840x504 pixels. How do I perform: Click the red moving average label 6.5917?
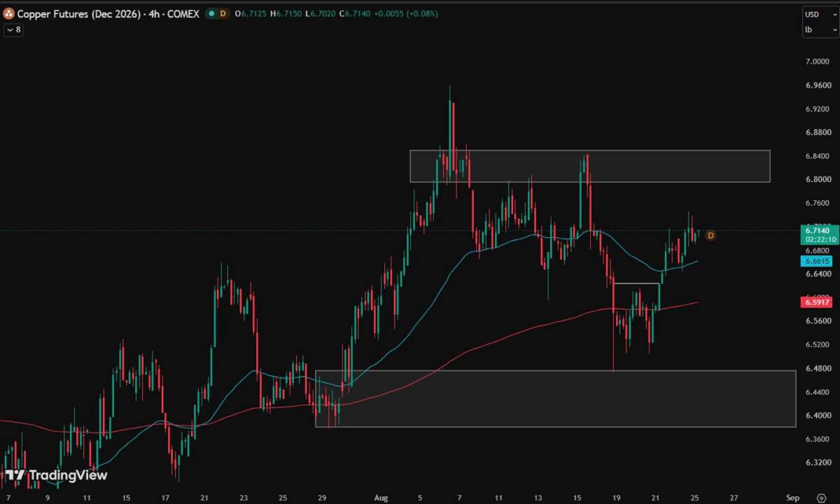pyautogui.click(x=818, y=302)
